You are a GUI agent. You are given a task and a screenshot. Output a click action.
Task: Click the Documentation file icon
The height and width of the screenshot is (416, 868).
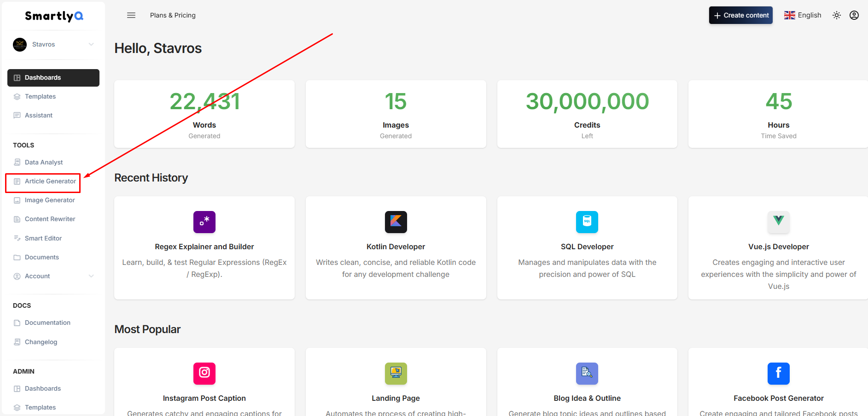[17, 323]
